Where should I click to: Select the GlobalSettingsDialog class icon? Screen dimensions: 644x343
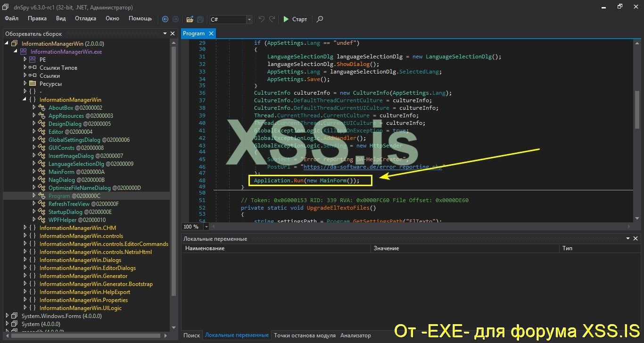coord(42,139)
